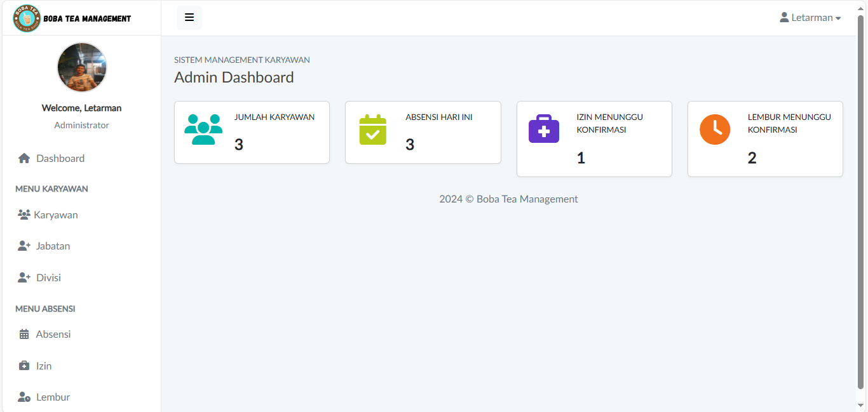Click the Dashboard home icon

pos(24,158)
